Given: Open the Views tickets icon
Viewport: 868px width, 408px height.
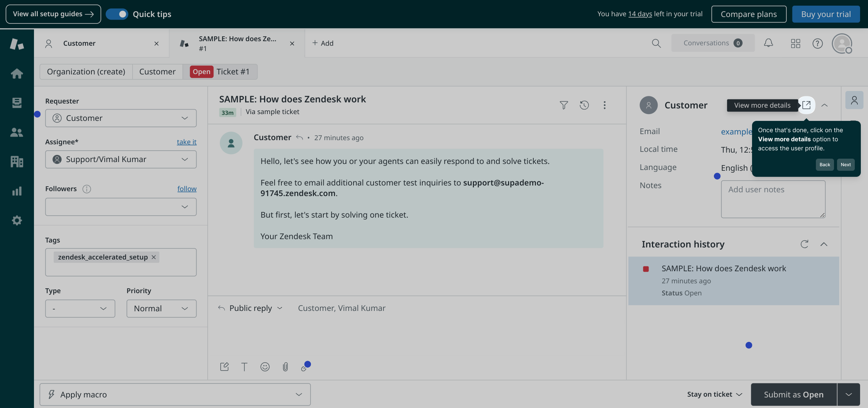Looking at the screenshot, I should tap(17, 103).
